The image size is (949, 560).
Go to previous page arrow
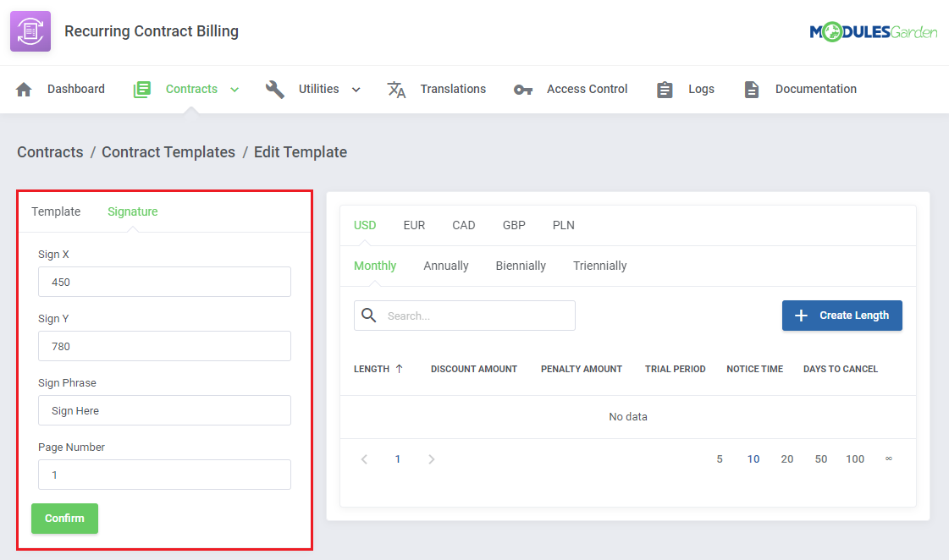364,459
